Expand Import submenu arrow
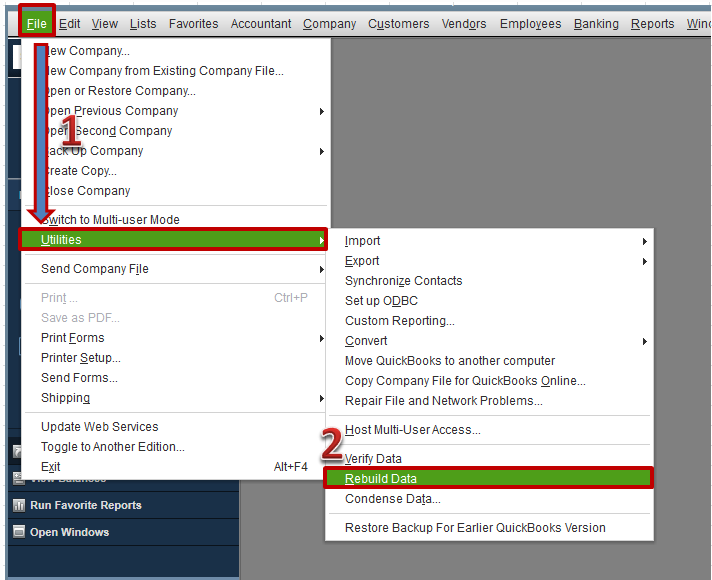The width and height of the screenshot is (712, 580). click(644, 241)
